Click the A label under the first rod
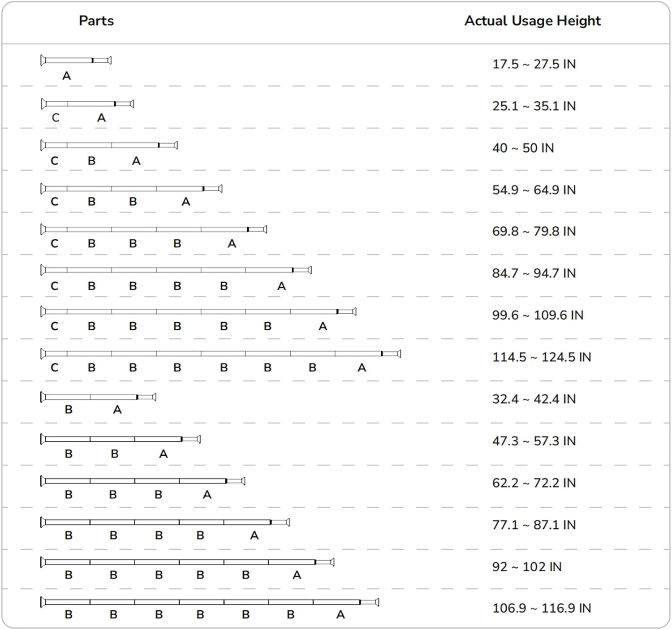The width and height of the screenshot is (672, 630). tap(66, 76)
